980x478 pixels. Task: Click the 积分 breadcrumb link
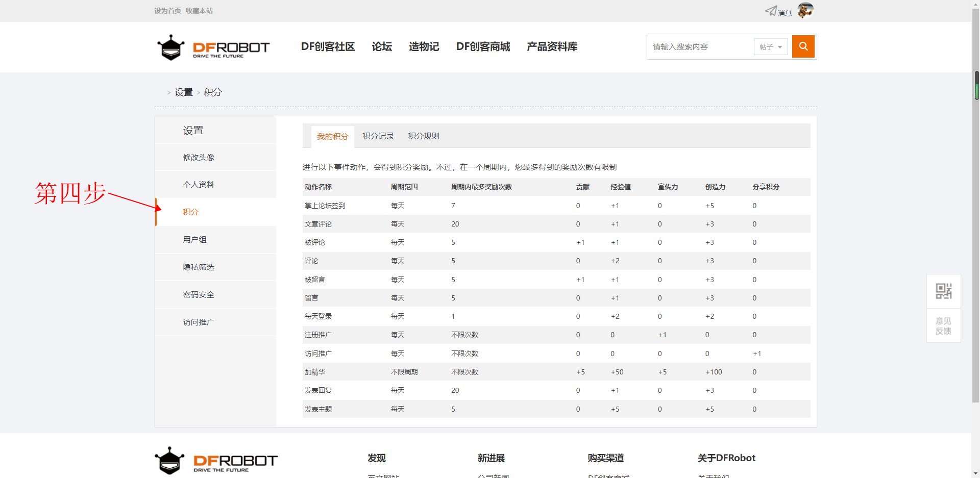coord(213,92)
